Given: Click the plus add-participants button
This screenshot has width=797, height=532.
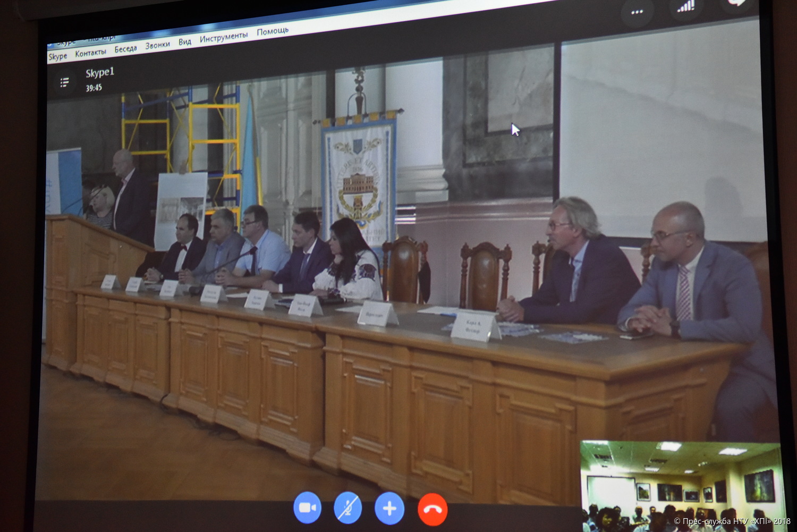Looking at the screenshot, I should (389, 509).
